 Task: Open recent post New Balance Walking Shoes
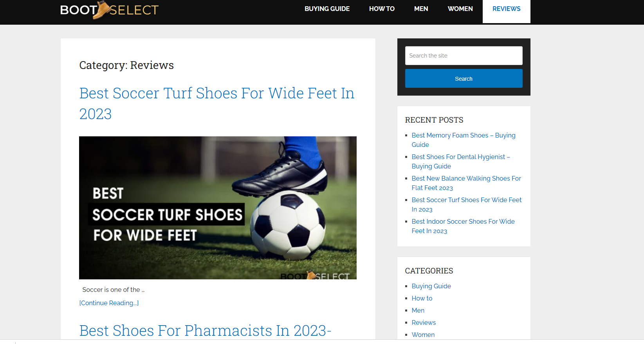pos(466,183)
